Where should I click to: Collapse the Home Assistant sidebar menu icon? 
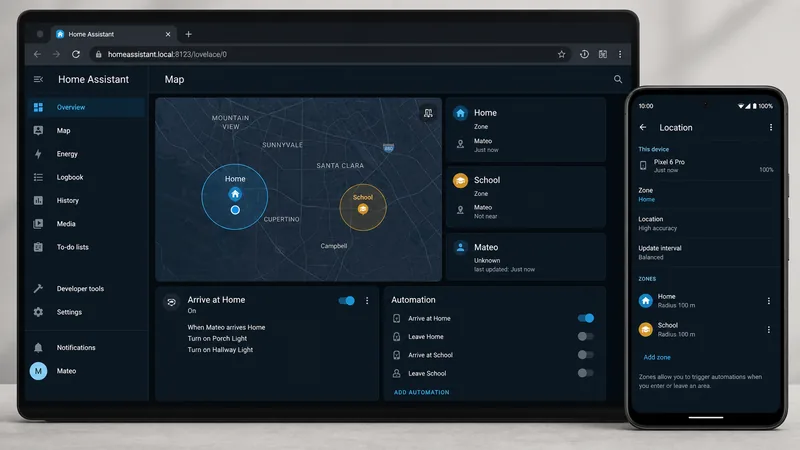point(38,79)
